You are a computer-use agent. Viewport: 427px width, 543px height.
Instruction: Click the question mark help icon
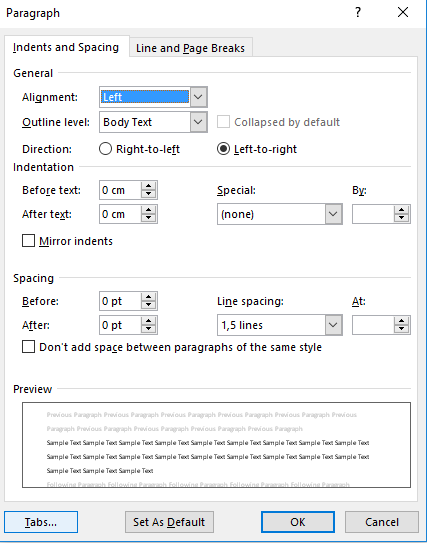(x=358, y=12)
